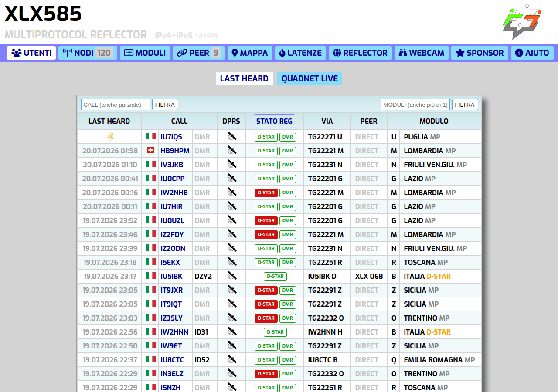Screen dimensions: 558x392
Task: Click DPRS satellite icon in IU5IBK row
Action: point(232,276)
